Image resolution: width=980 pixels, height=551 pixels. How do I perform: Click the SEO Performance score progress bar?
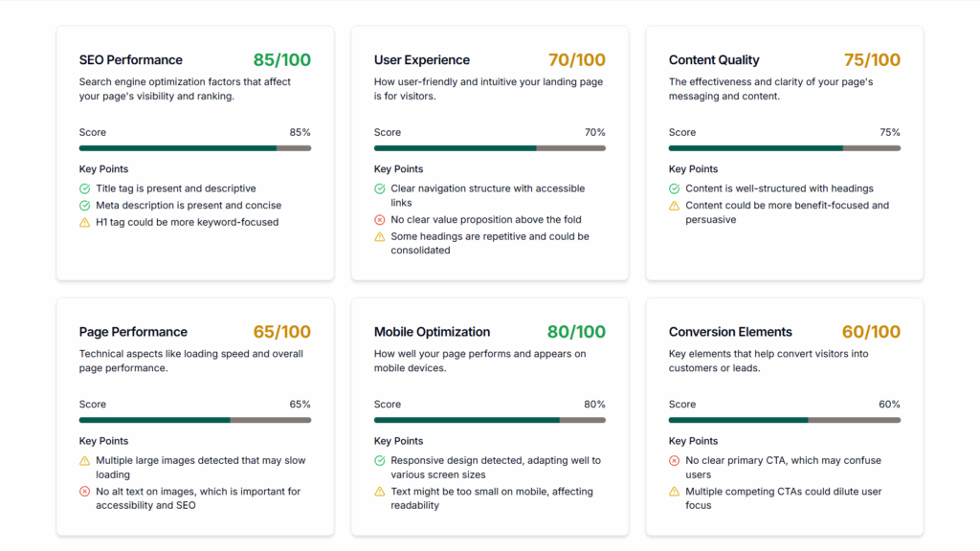(195, 148)
